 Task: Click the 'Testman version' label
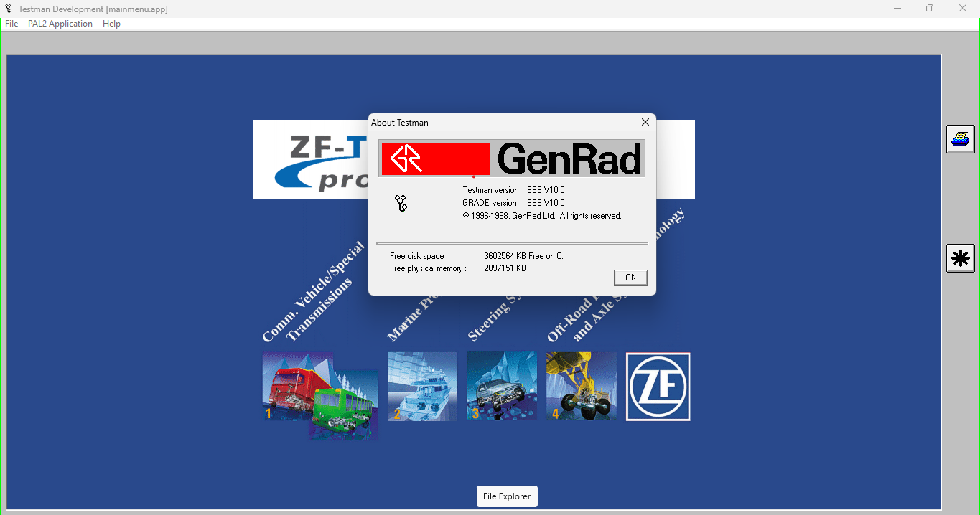click(490, 190)
